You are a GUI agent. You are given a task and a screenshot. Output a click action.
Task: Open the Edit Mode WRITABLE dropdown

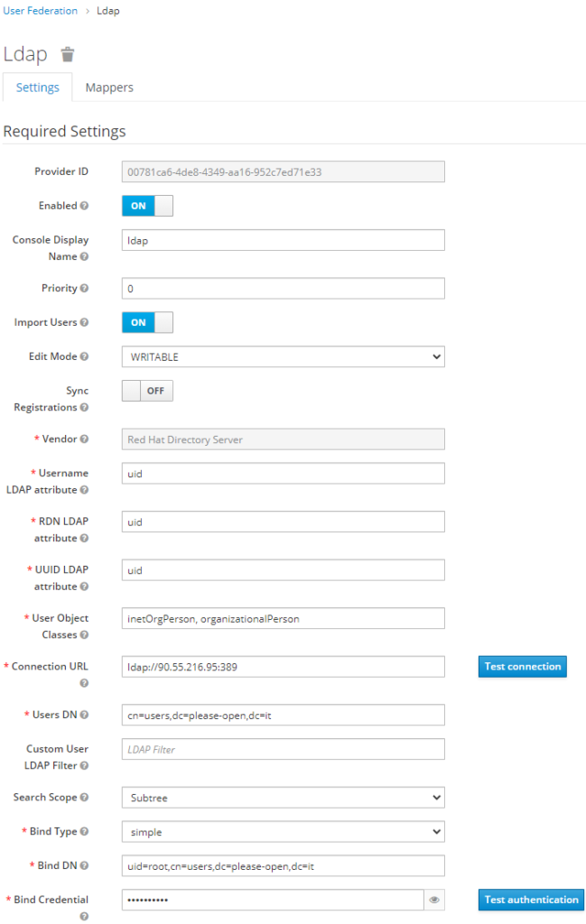[x=283, y=356]
